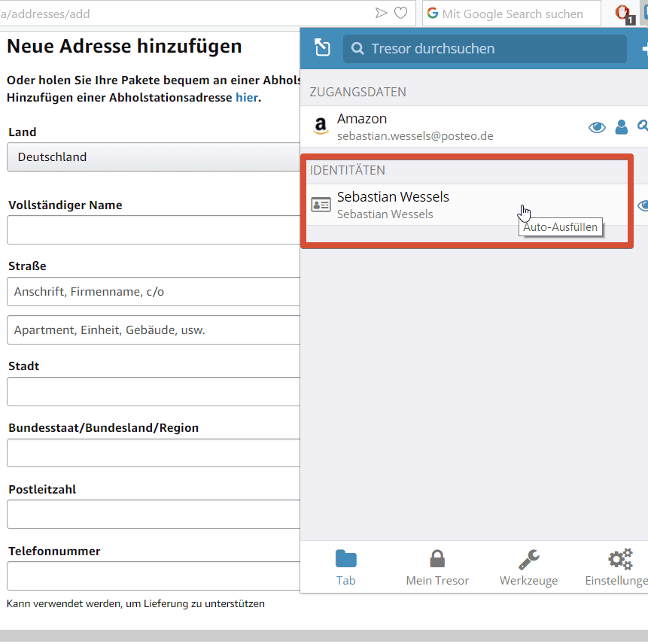
Task: Follow the 'hier' Abholstation link
Action: pos(247,98)
